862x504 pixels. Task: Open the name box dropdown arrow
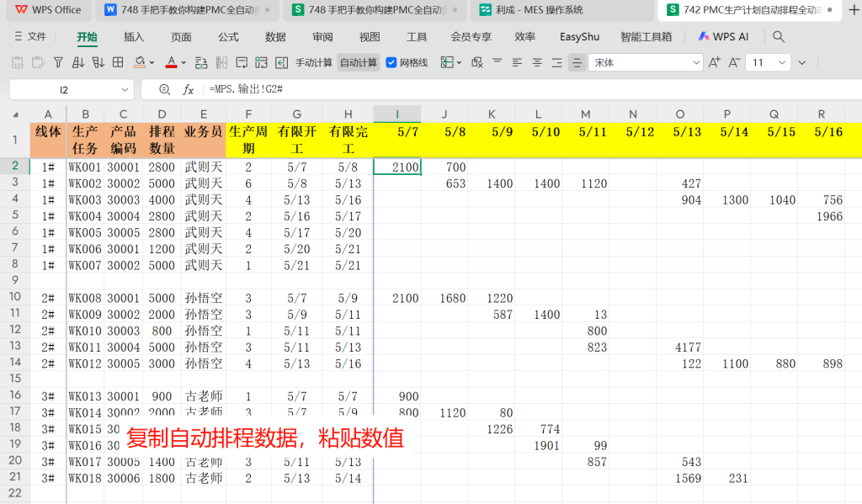pyautogui.click(x=125, y=89)
